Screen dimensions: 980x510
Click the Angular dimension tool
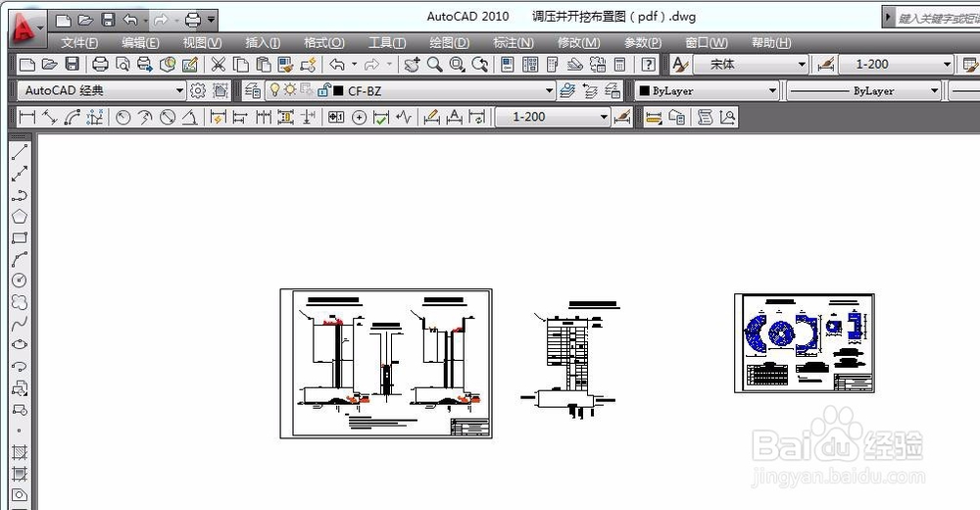point(190,117)
